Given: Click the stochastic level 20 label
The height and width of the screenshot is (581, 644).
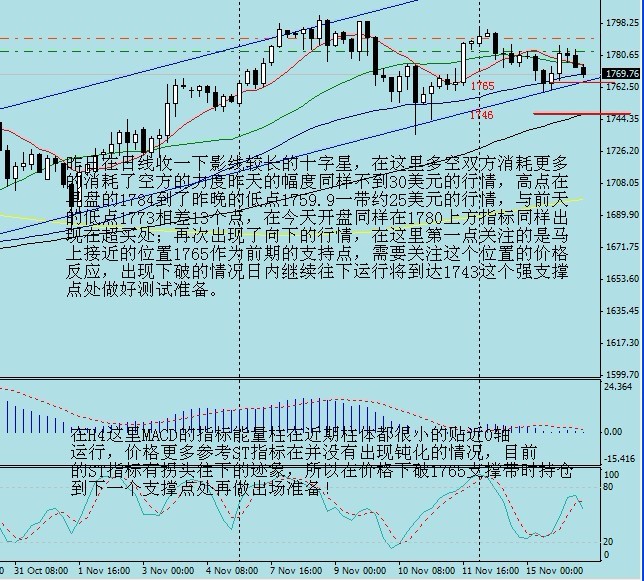Looking at the screenshot, I should (x=608, y=542).
